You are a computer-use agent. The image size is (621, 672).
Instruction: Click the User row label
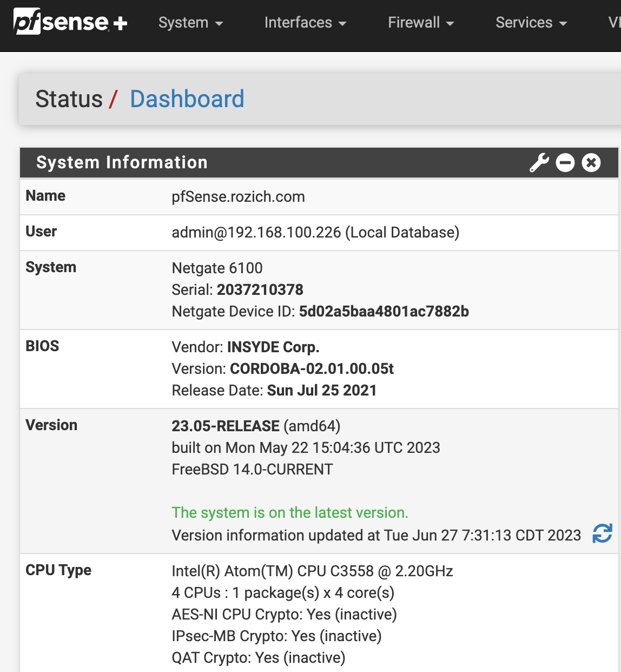41,231
